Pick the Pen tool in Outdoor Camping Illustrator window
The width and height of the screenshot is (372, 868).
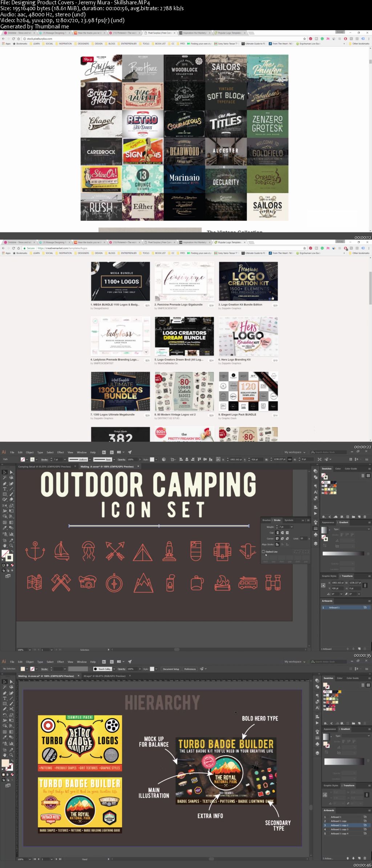click(5, 484)
